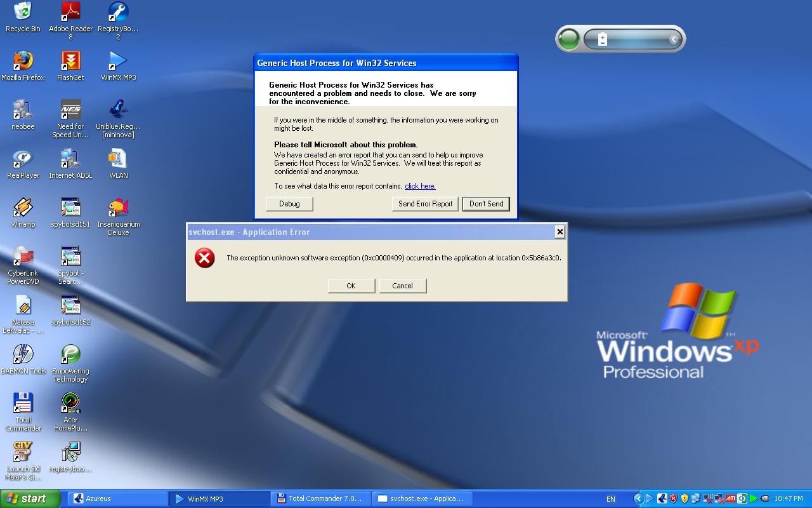
Task: Click the green orb on Acer widget
Action: coord(569,39)
